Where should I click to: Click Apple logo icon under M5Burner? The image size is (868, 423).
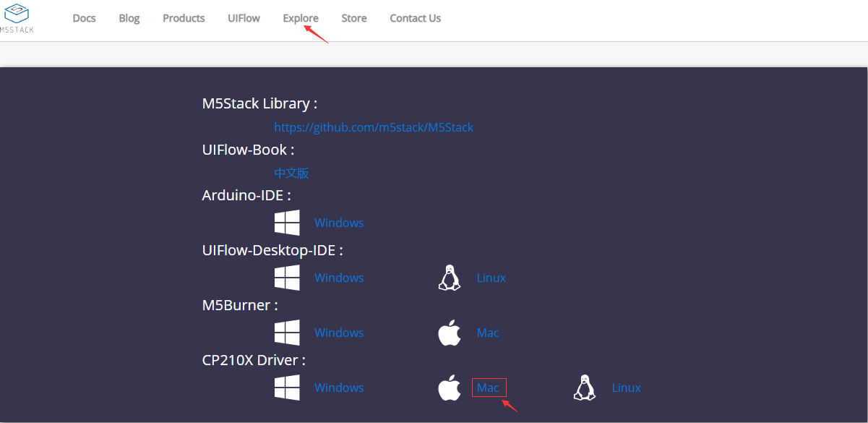pyautogui.click(x=450, y=333)
